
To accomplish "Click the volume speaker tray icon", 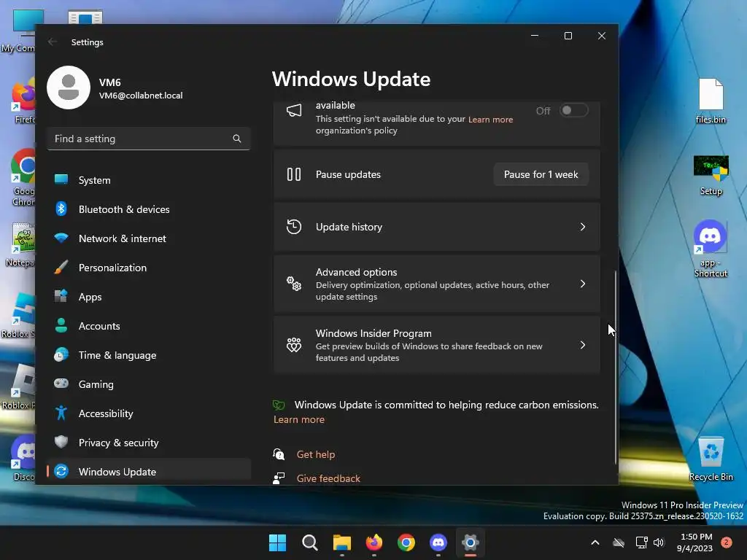I will [x=659, y=542].
